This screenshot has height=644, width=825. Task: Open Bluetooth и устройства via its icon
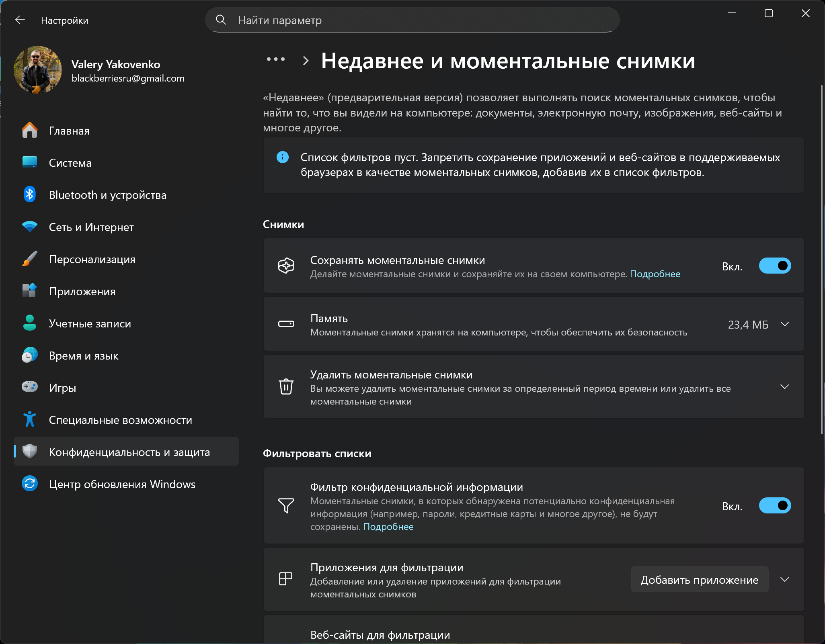point(29,195)
